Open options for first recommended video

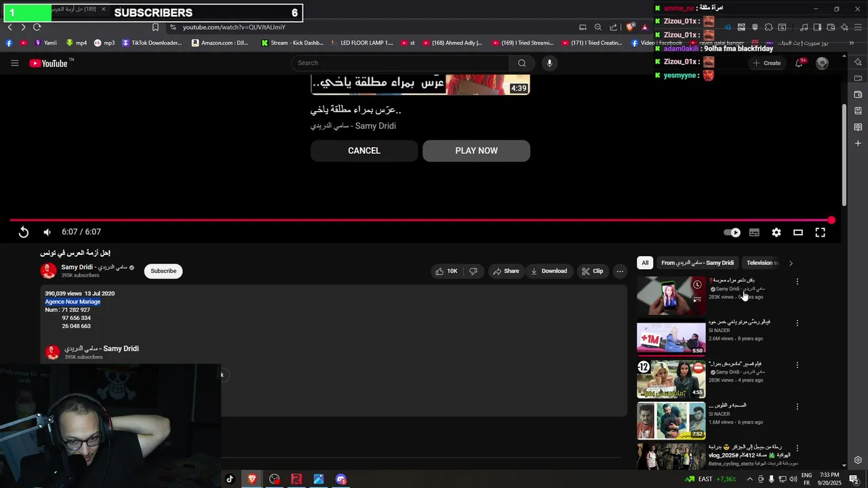click(797, 281)
